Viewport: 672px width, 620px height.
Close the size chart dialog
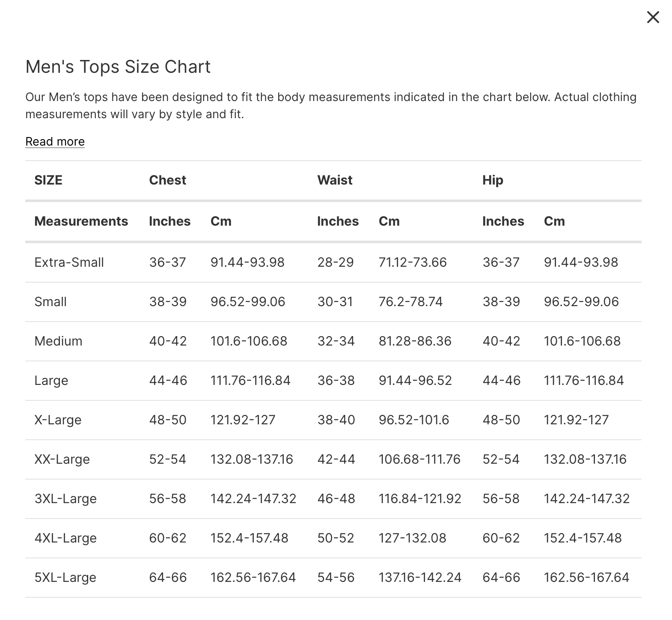pos(653,17)
